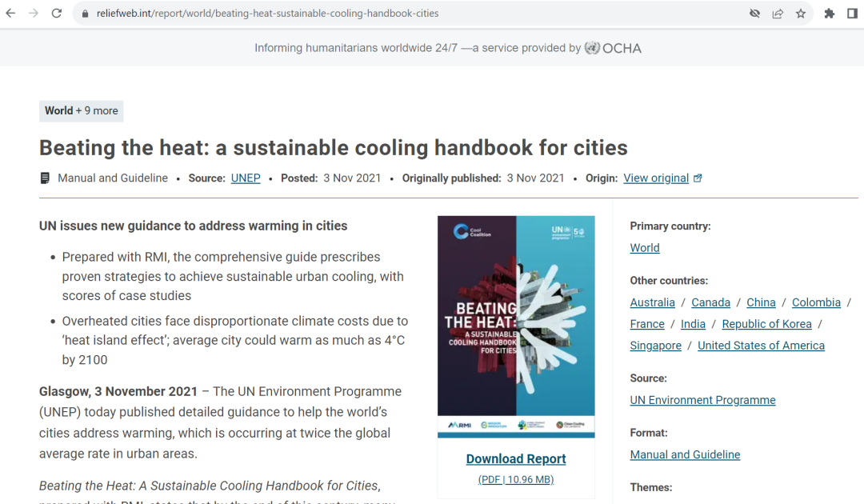This screenshot has width=864, height=504.
Task: Click the "Themes:" label
Action: tap(650, 487)
